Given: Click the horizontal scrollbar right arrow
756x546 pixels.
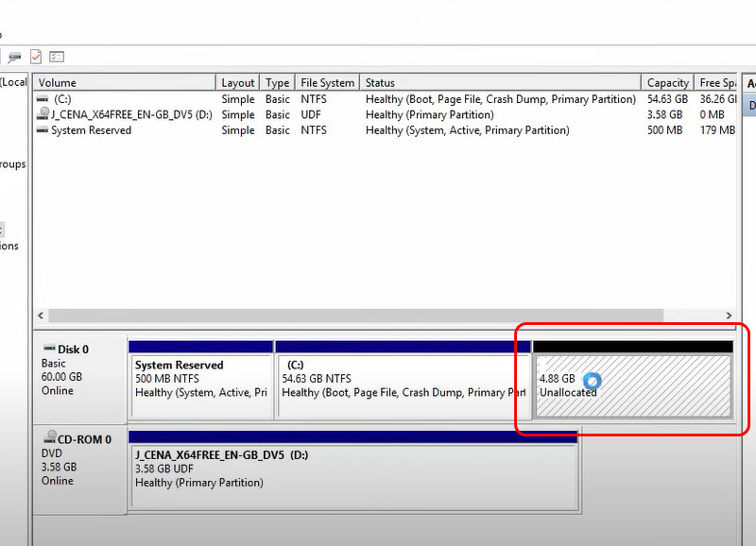Looking at the screenshot, I should click(x=729, y=316).
